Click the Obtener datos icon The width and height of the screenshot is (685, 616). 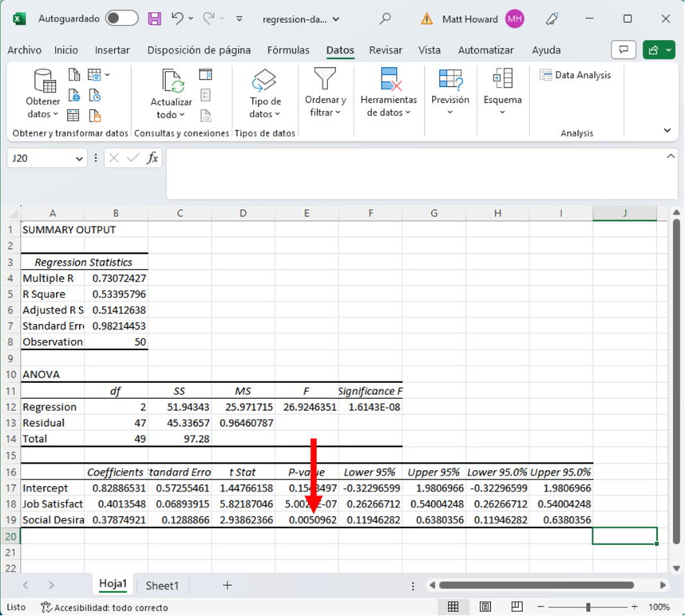(x=43, y=82)
